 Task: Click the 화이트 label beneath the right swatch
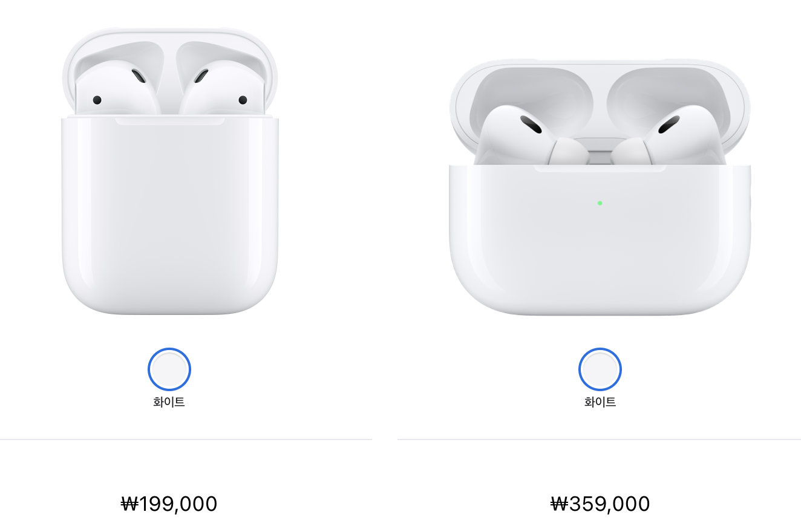pos(600,402)
